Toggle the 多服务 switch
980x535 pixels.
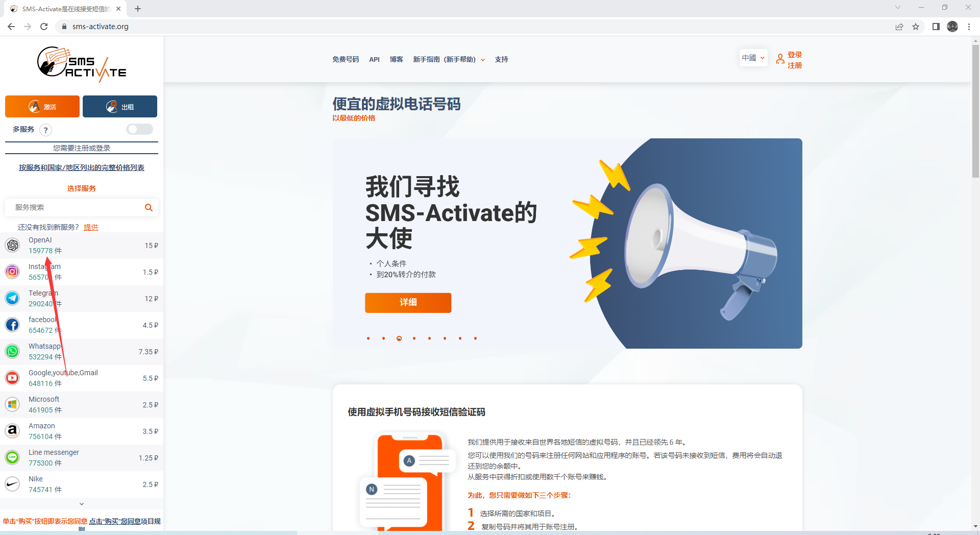click(139, 129)
